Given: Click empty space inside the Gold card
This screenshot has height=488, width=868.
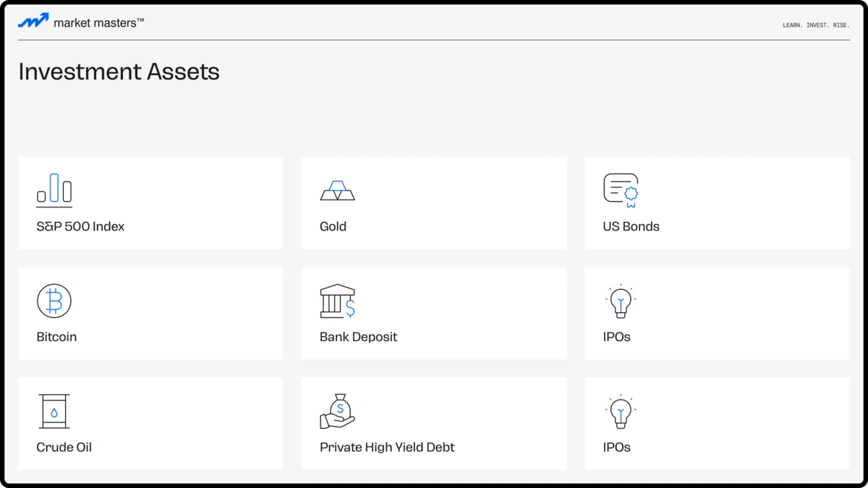Looking at the screenshot, I should 470,202.
